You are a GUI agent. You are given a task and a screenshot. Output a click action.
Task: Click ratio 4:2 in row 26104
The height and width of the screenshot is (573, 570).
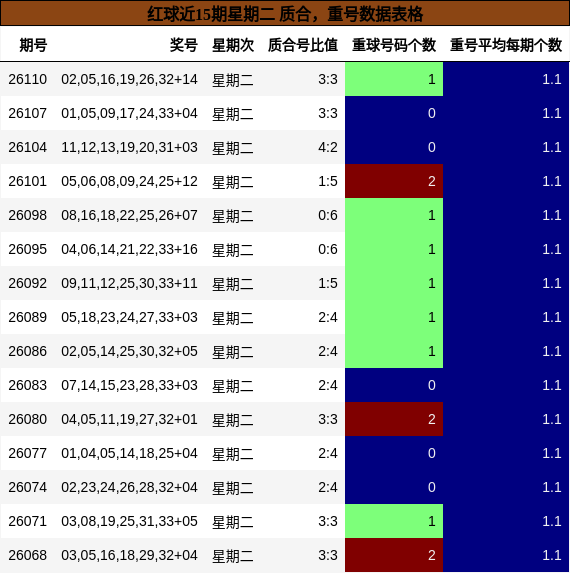pos(328,147)
